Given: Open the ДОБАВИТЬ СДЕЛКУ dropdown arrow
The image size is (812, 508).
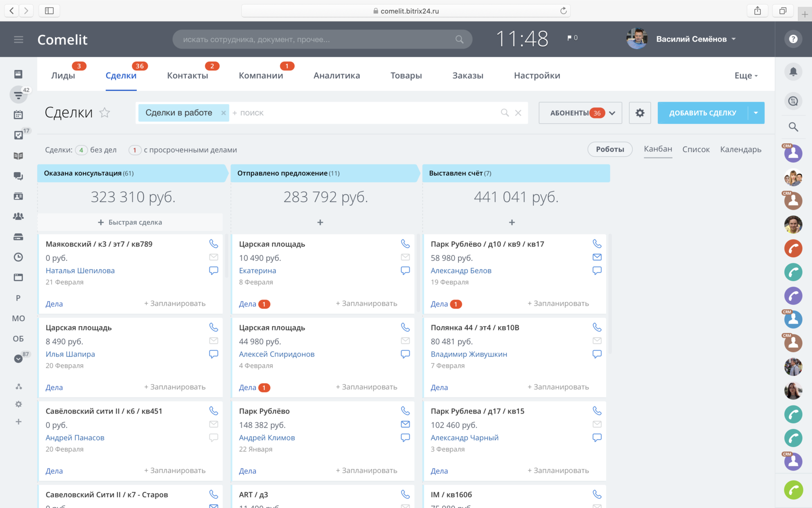Looking at the screenshot, I should 756,113.
